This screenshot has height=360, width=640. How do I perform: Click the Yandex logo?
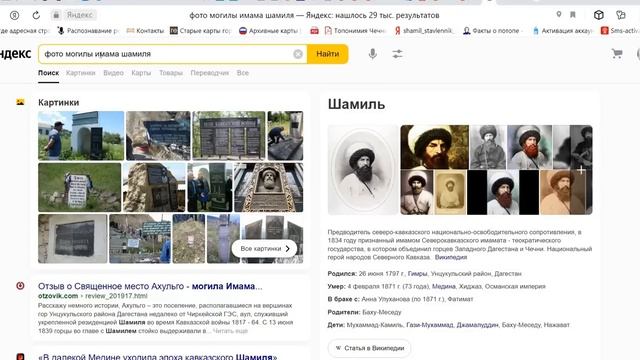pyautogui.click(x=16, y=53)
